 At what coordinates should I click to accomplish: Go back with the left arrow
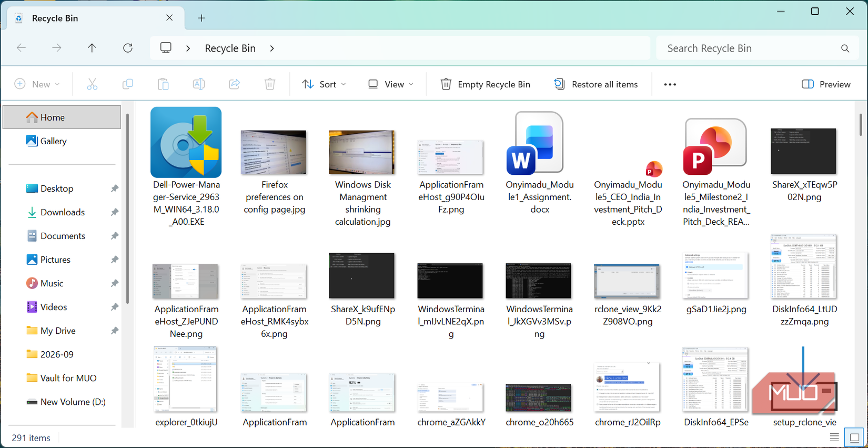pyautogui.click(x=22, y=48)
